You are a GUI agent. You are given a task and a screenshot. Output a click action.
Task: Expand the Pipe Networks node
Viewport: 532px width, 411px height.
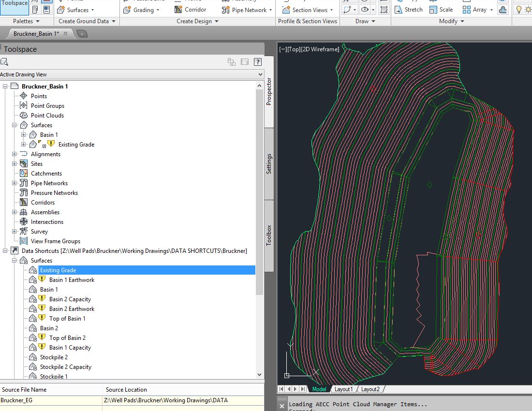pyautogui.click(x=14, y=183)
